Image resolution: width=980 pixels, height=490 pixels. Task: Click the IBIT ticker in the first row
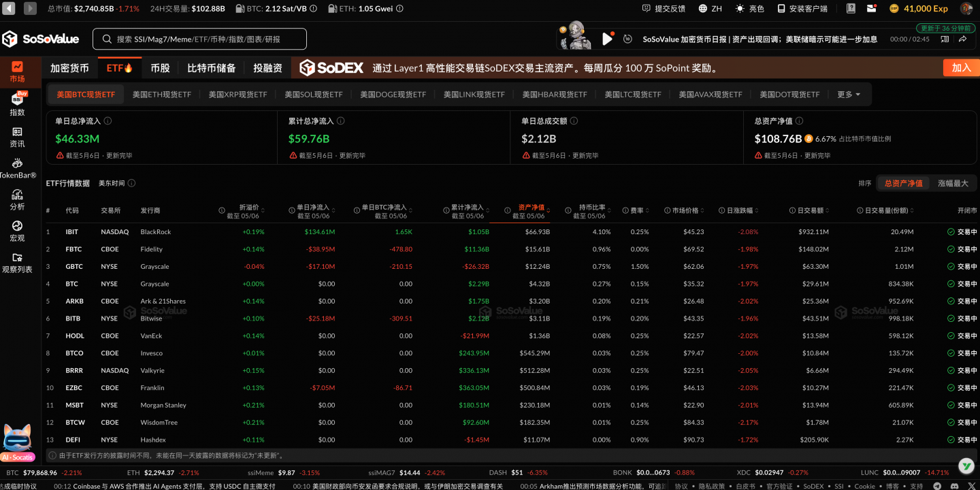pyautogui.click(x=72, y=232)
